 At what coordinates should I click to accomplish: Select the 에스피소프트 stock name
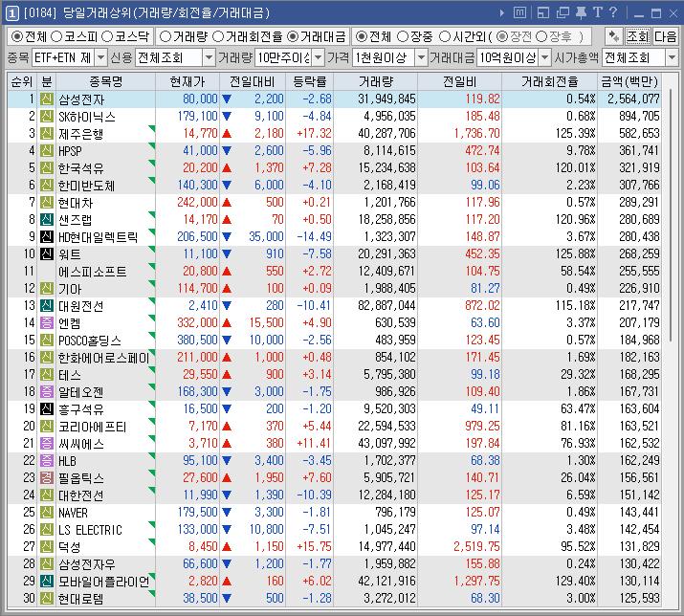click(x=92, y=272)
